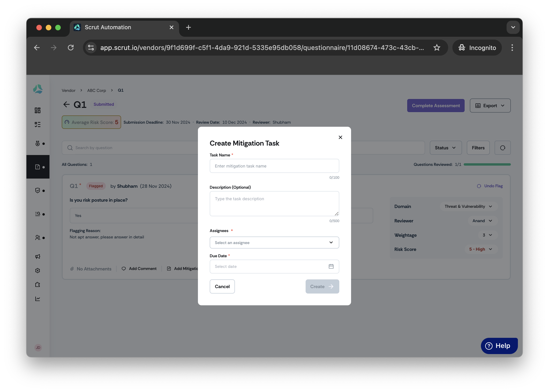
Task: Click the Create button
Action: 322,286
